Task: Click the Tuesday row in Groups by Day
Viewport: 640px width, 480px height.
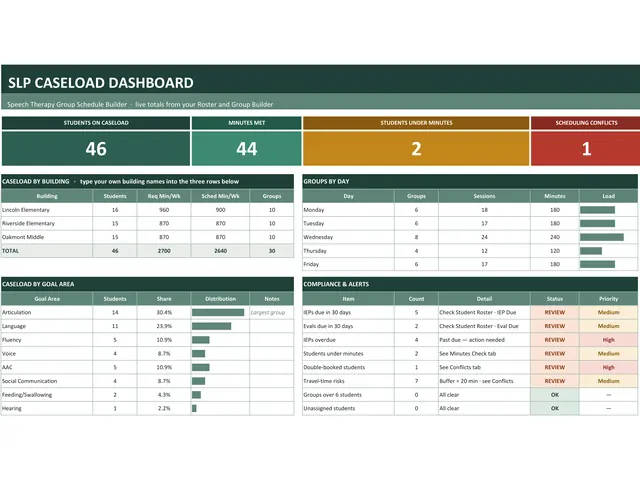Action: [x=470, y=223]
